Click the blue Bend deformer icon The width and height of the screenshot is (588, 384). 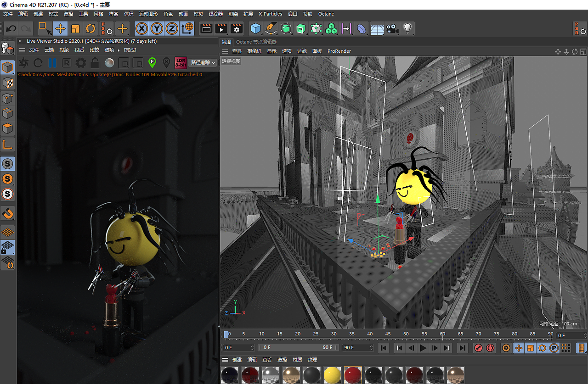(x=362, y=28)
